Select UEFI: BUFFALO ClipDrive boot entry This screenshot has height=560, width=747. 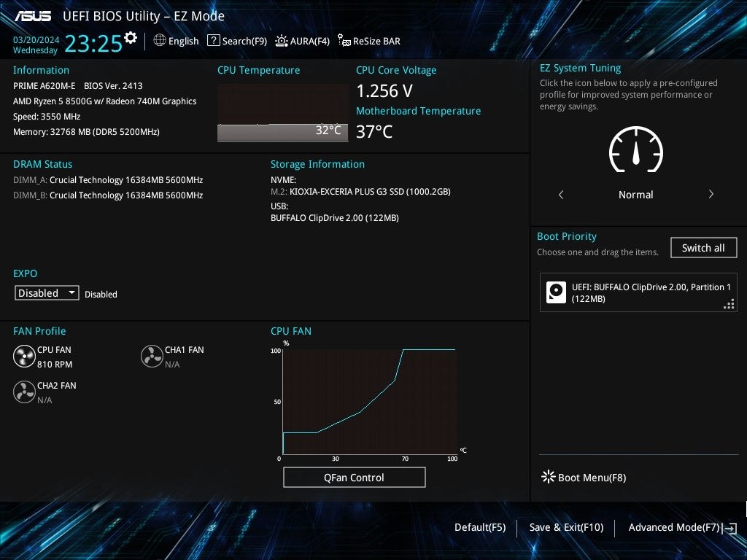tap(638, 292)
